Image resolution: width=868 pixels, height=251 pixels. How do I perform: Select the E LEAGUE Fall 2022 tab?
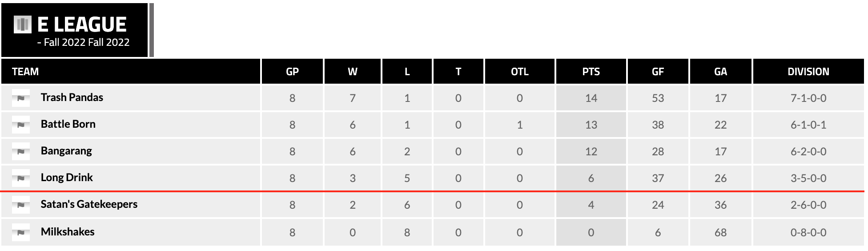pos(74,30)
